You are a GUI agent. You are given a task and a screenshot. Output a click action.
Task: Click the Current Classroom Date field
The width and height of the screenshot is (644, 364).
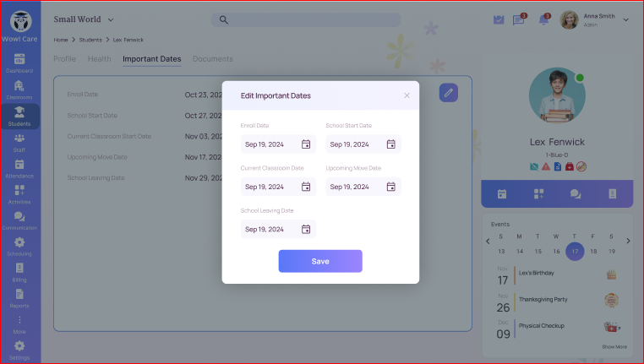pos(270,187)
